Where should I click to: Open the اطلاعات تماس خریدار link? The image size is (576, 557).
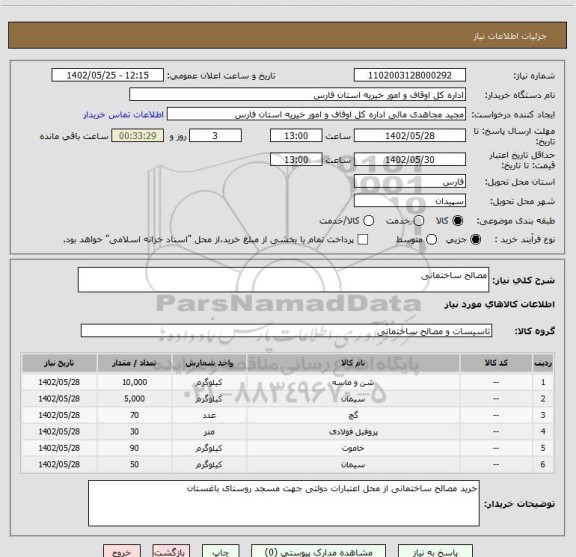pos(123,115)
